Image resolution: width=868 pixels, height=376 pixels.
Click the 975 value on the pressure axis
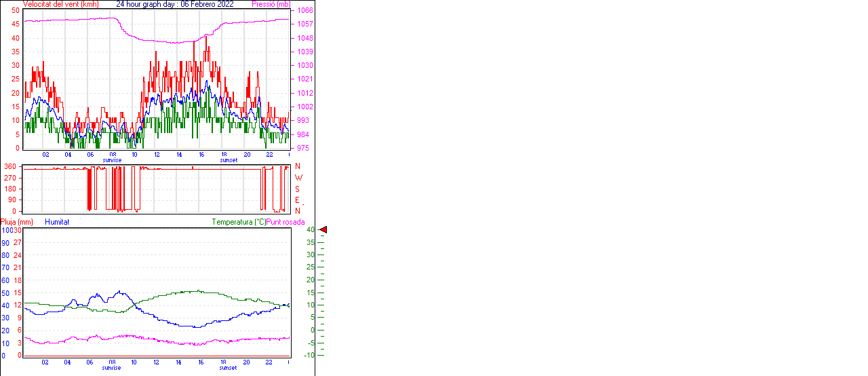302,148
